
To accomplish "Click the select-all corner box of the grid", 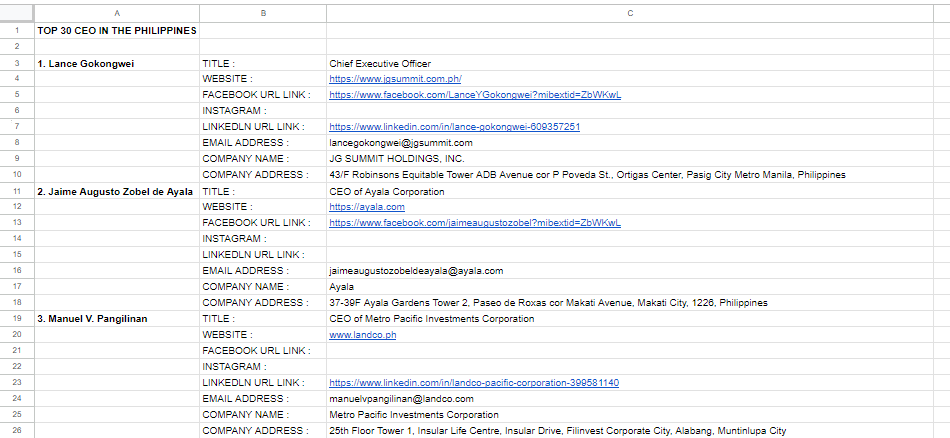I will (x=17, y=13).
